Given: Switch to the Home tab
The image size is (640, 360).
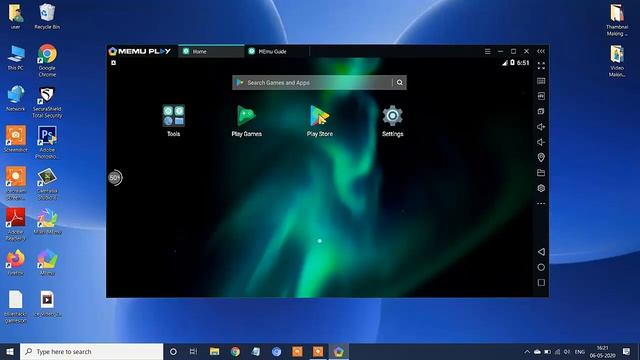Looking at the screenshot, I should (x=211, y=51).
